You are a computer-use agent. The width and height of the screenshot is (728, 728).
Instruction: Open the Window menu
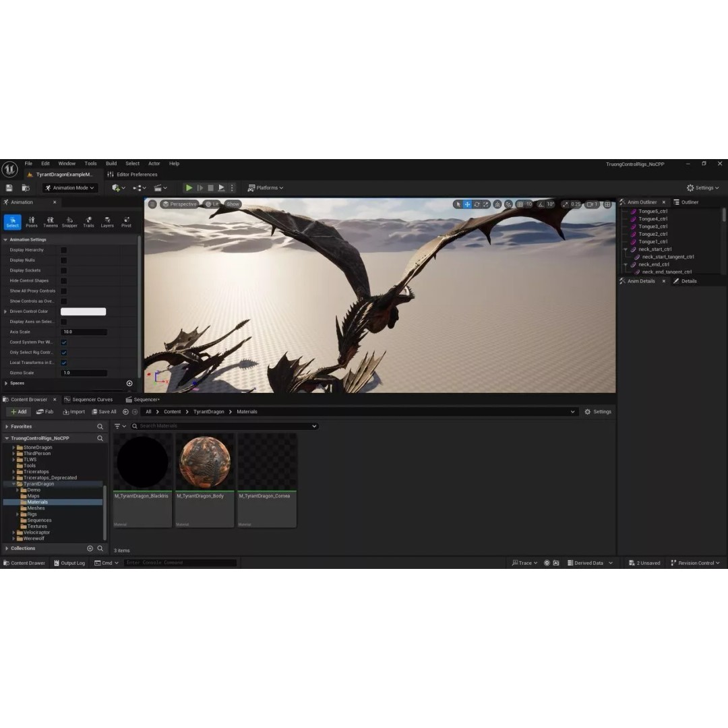click(67, 164)
